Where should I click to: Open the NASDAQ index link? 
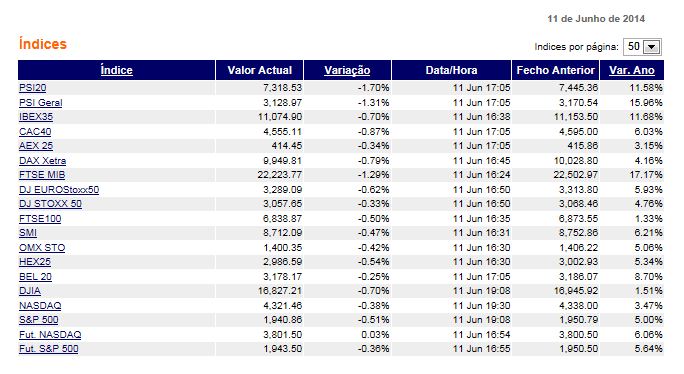pos(40,306)
